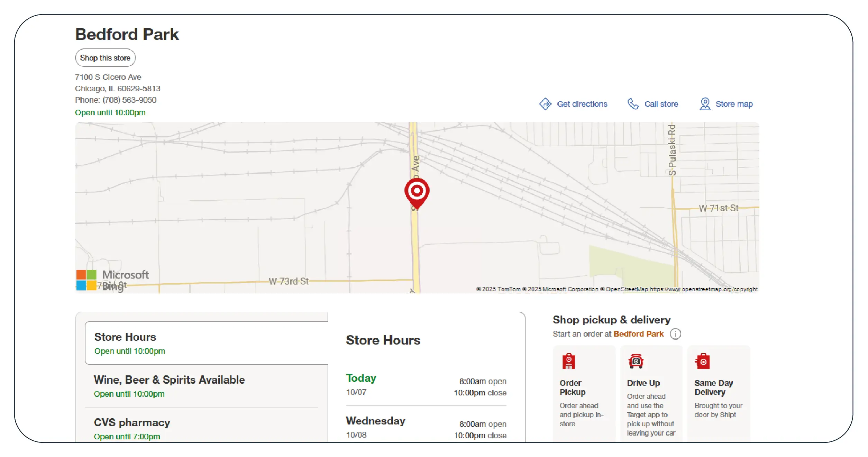Viewport: 868px width, 457px height.
Task: Click the orange Bedford Park store link
Action: [x=638, y=334]
